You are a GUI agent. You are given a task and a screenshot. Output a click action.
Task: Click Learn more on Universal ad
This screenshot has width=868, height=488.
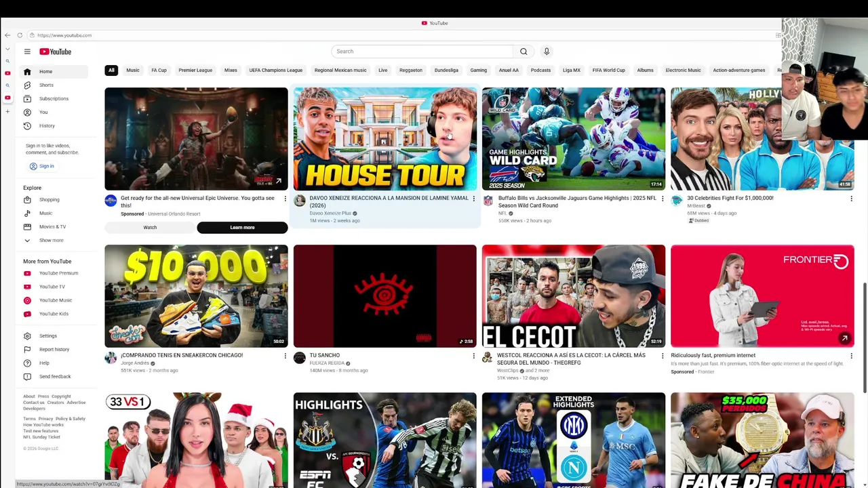[242, 228]
